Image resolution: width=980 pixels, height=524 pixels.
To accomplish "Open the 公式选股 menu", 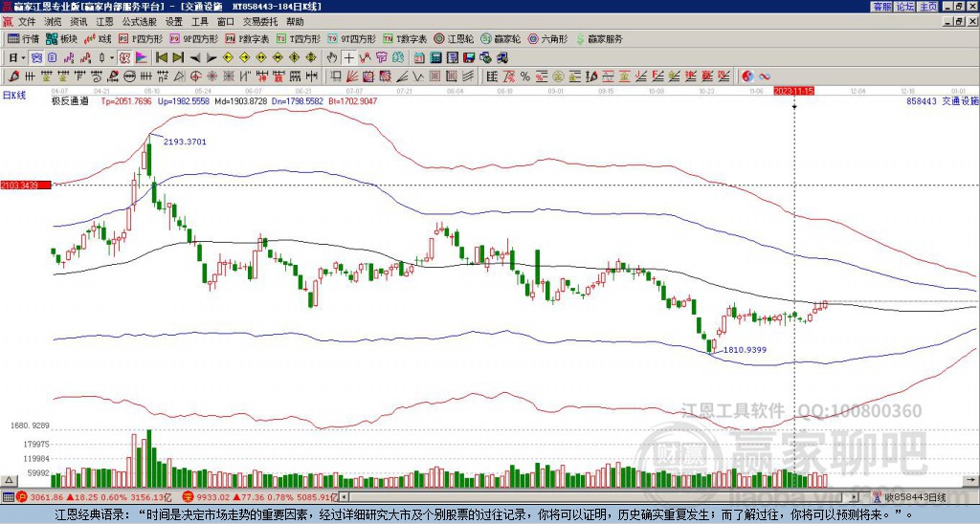I will pyautogui.click(x=138, y=21).
